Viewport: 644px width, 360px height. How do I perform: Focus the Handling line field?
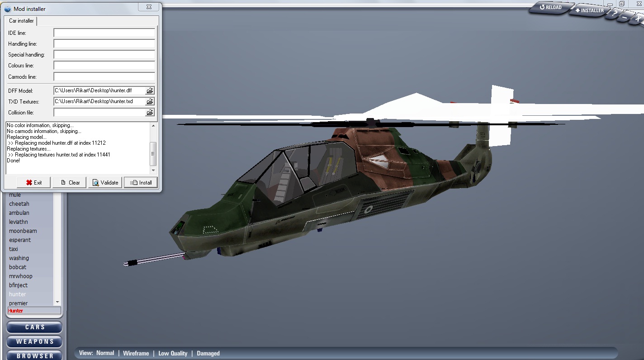(104, 43)
